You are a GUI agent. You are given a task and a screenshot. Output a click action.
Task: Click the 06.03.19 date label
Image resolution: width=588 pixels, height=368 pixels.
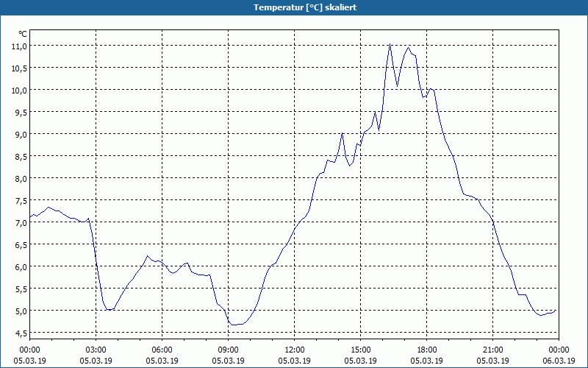click(x=559, y=361)
